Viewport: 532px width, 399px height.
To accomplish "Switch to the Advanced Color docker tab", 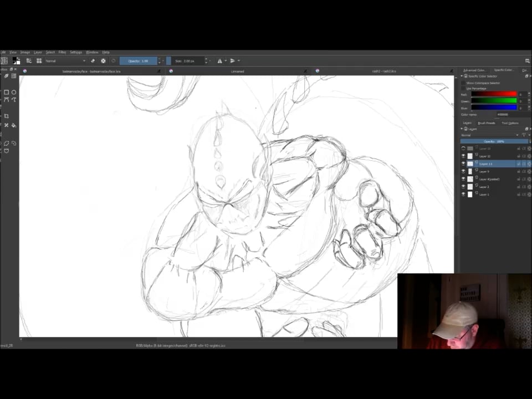I will tap(474, 70).
